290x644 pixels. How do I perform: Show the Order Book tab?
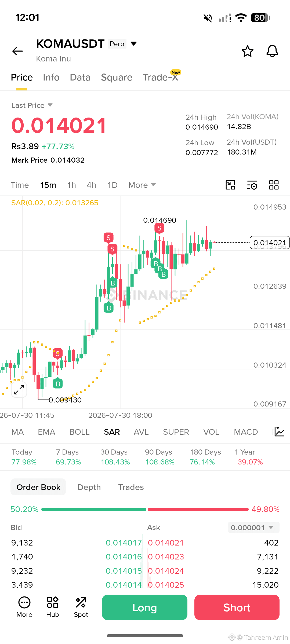point(38,487)
